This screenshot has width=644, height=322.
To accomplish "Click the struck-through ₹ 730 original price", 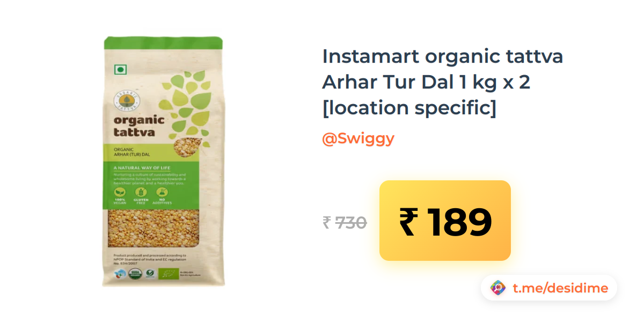I will pos(345,222).
